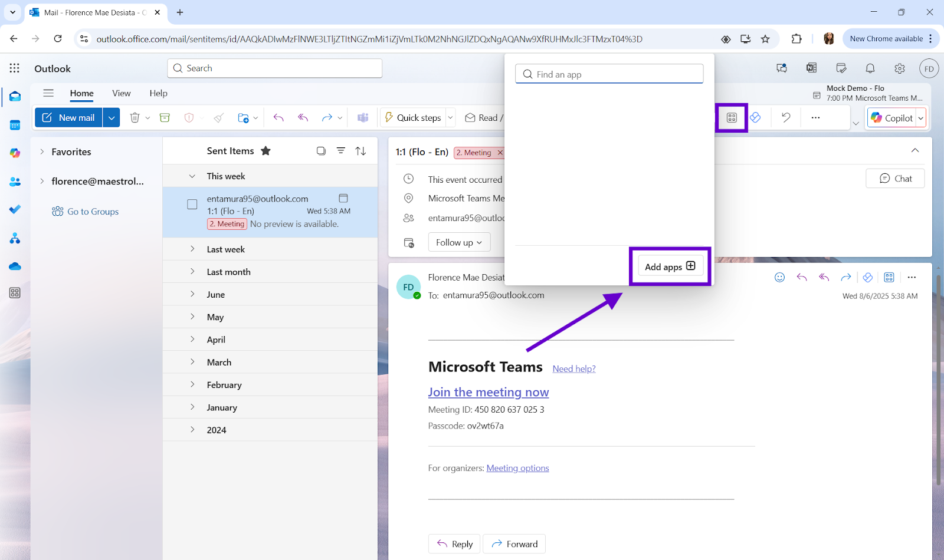
Task: Collapse the This week group
Action: point(192,176)
